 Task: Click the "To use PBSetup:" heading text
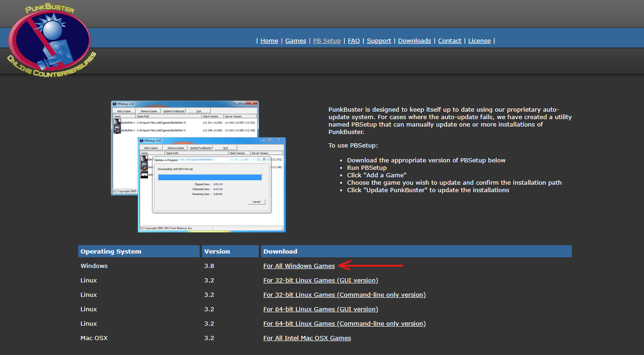tap(353, 146)
